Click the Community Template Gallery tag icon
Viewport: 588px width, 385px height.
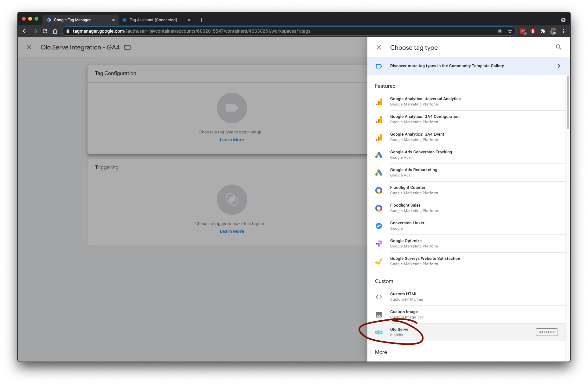[379, 66]
